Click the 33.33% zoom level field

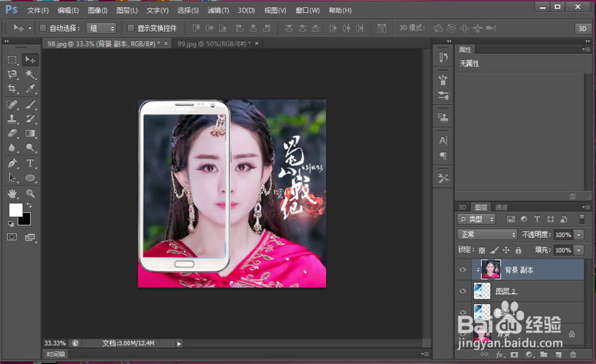click(55, 343)
